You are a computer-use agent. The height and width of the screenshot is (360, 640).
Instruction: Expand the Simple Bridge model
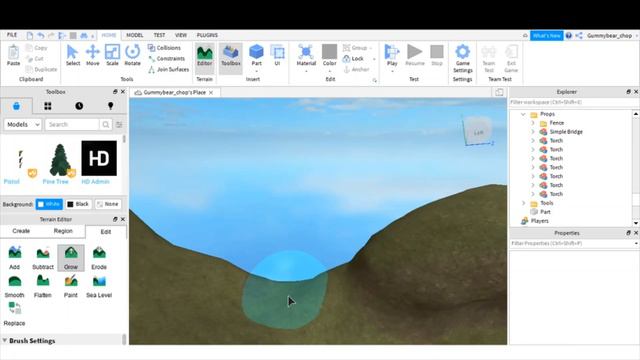533,132
